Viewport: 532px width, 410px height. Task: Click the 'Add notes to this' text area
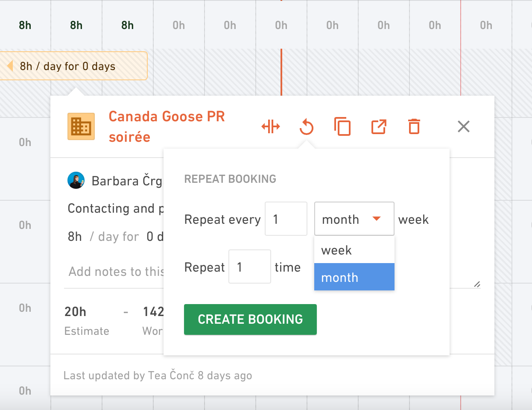(x=116, y=272)
